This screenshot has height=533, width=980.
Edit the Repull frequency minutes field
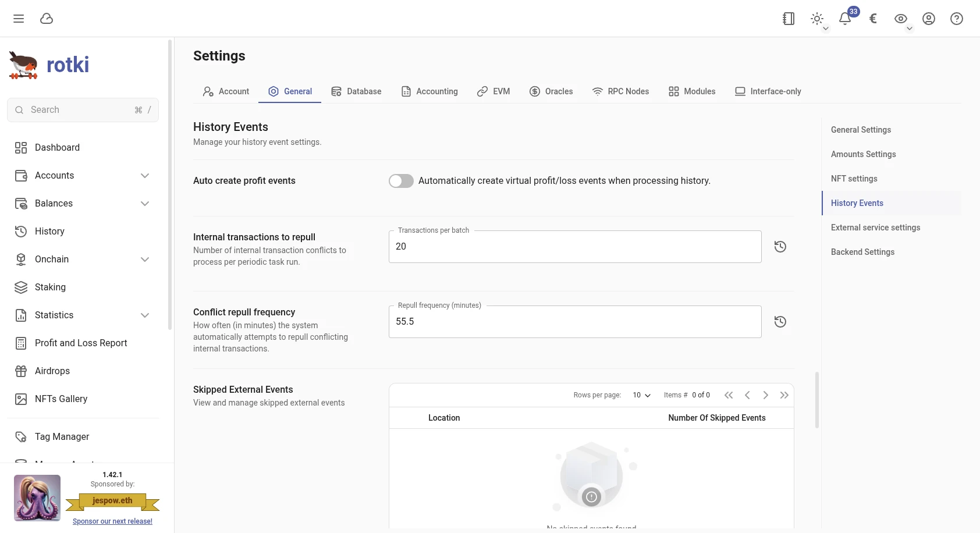point(574,321)
